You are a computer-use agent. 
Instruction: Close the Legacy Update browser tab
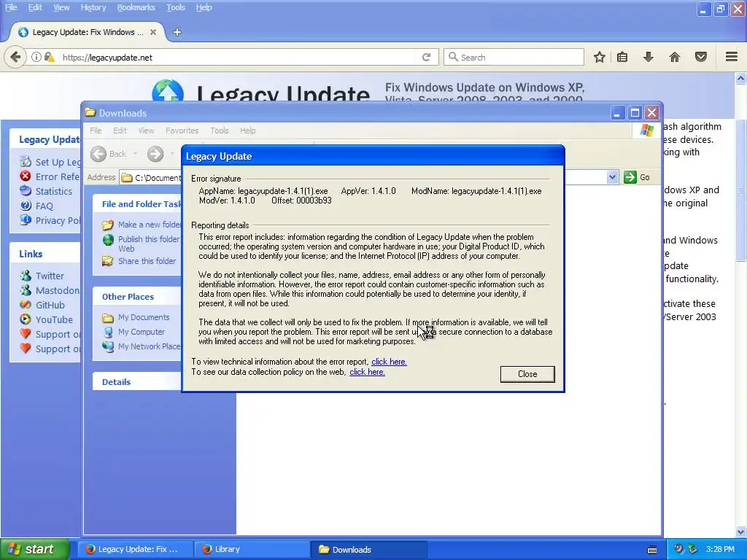click(x=153, y=32)
